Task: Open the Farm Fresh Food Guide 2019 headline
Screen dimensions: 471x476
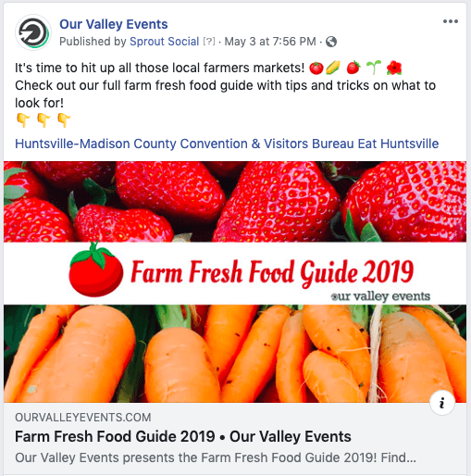Action: pyautogui.click(x=183, y=436)
